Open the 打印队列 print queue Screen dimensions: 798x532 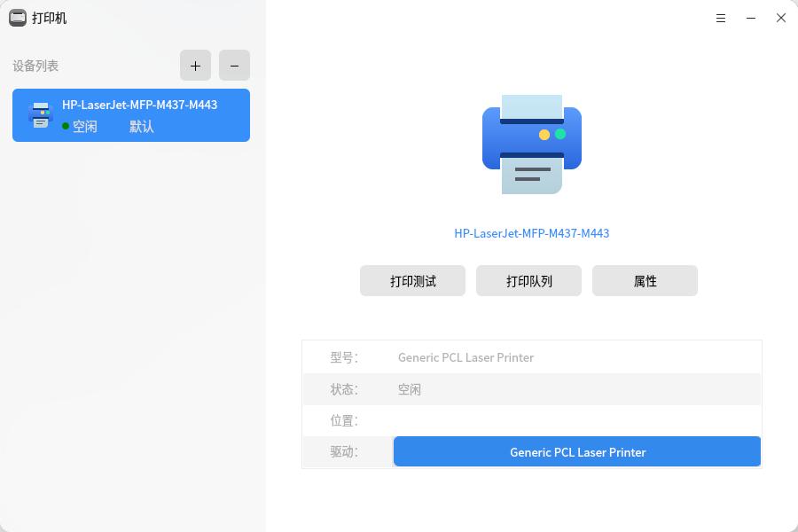[528, 281]
